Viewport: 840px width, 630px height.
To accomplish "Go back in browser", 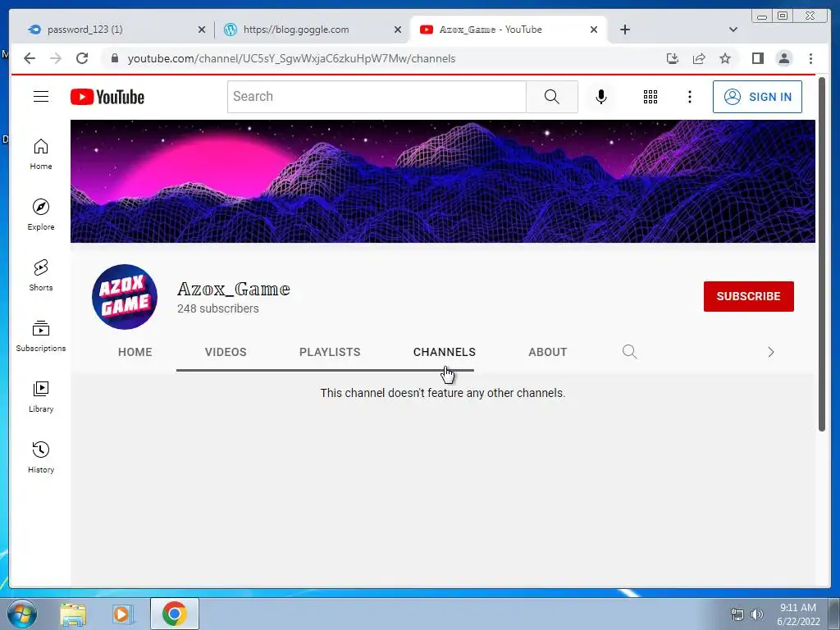I will tap(30, 58).
